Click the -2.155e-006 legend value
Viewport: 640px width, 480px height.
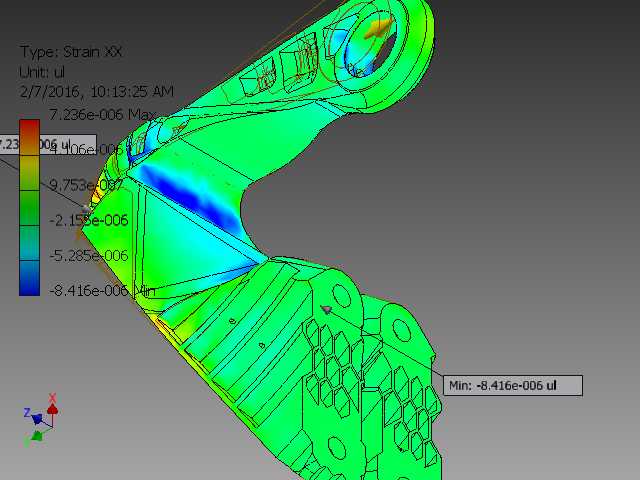coord(89,220)
